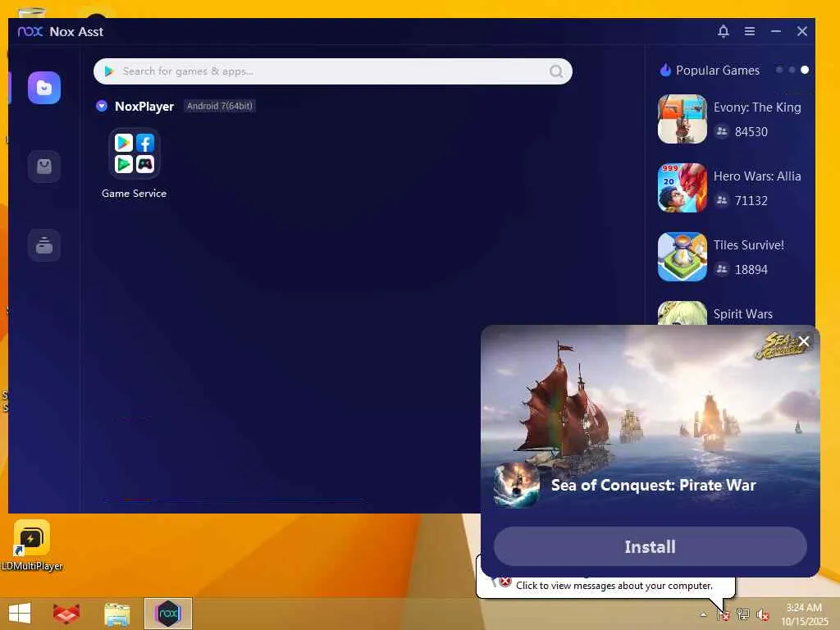Click to view messages about your computer
840x630 pixels.
click(x=614, y=586)
